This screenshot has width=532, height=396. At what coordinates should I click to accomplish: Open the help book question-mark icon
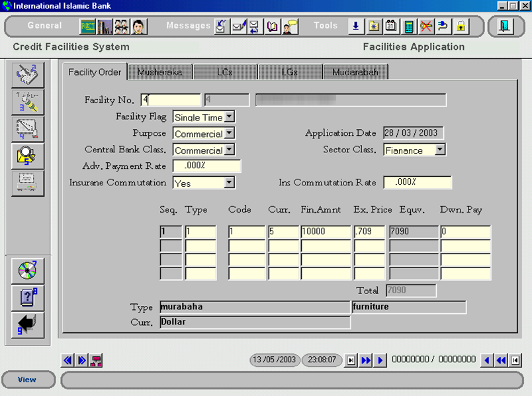(28, 298)
